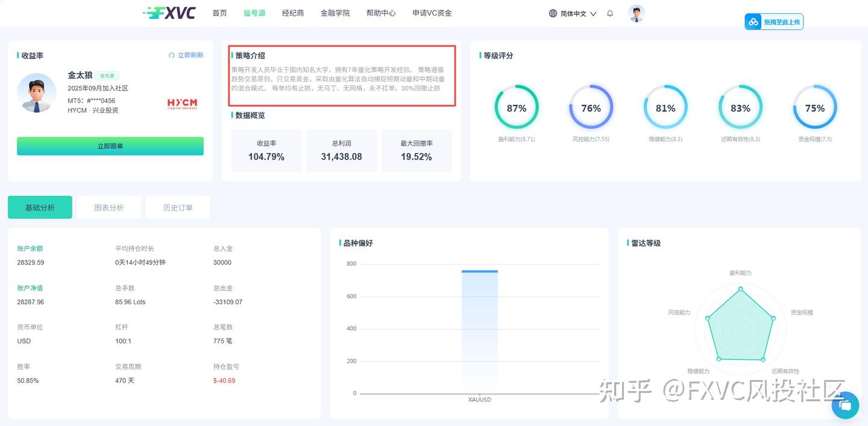The image size is (868, 426).
Task: Click the MT5：#****0456 account text
Action: pyautogui.click(x=92, y=101)
